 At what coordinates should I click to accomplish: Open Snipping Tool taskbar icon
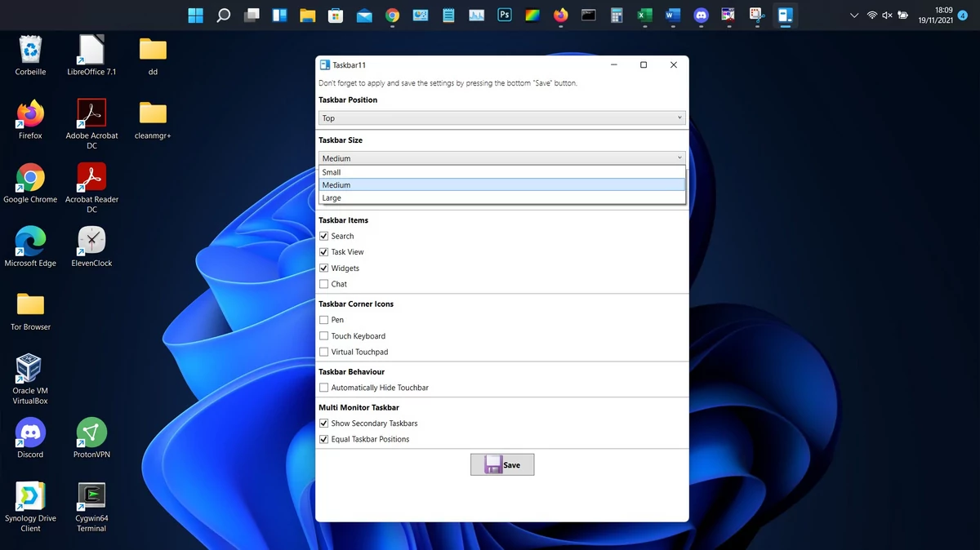tap(757, 15)
